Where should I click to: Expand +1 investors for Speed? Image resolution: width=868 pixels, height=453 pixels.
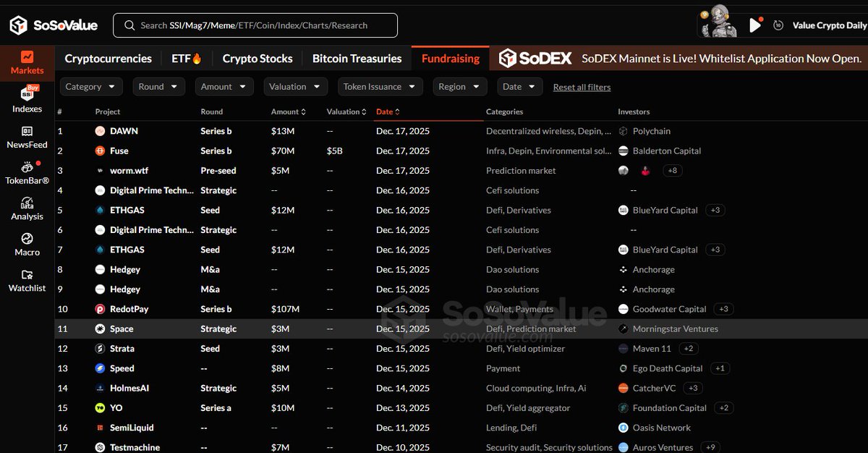720,368
